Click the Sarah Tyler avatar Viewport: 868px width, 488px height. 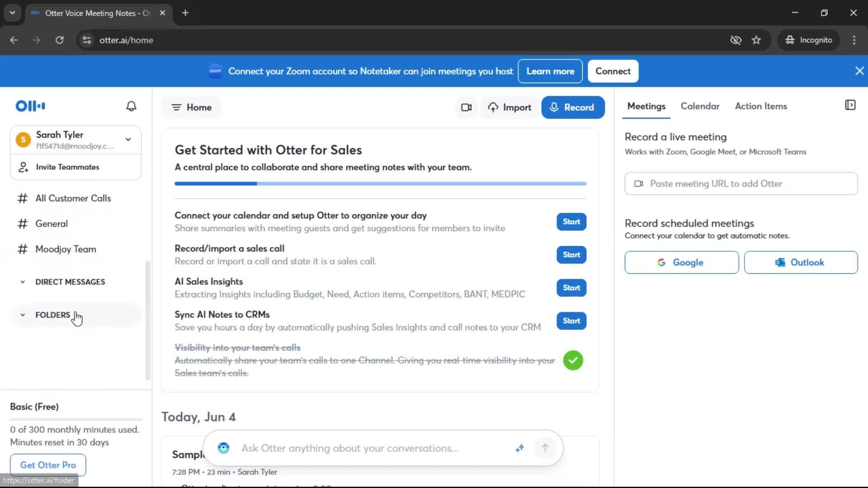(x=23, y=140)
